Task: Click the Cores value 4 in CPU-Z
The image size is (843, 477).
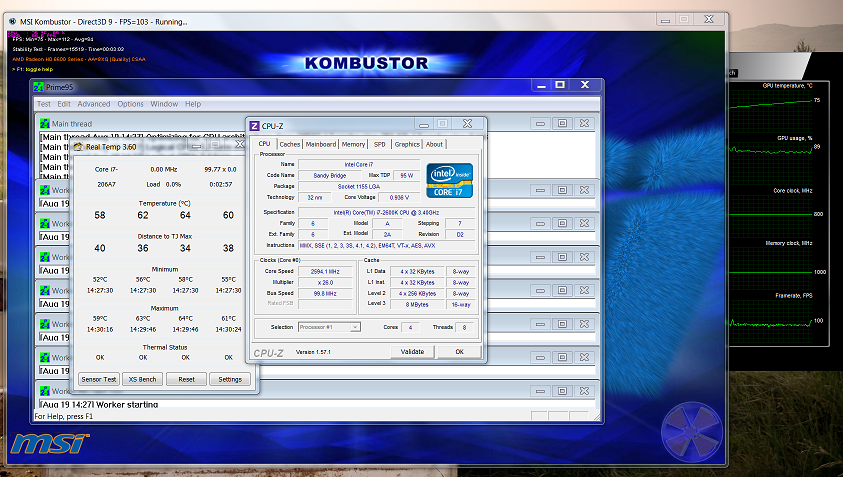Action: [410, 327]
